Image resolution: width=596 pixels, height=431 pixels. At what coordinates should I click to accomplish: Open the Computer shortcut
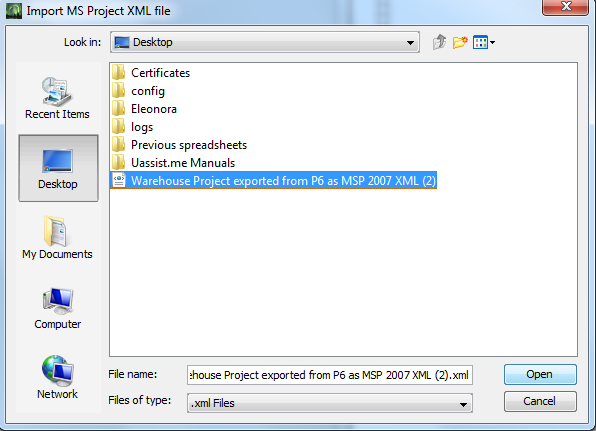tap(57, 308)
